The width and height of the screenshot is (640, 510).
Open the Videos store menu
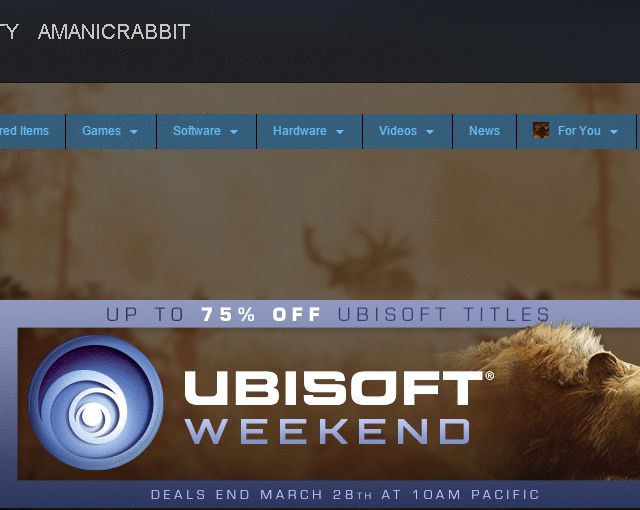coord(407,131)
